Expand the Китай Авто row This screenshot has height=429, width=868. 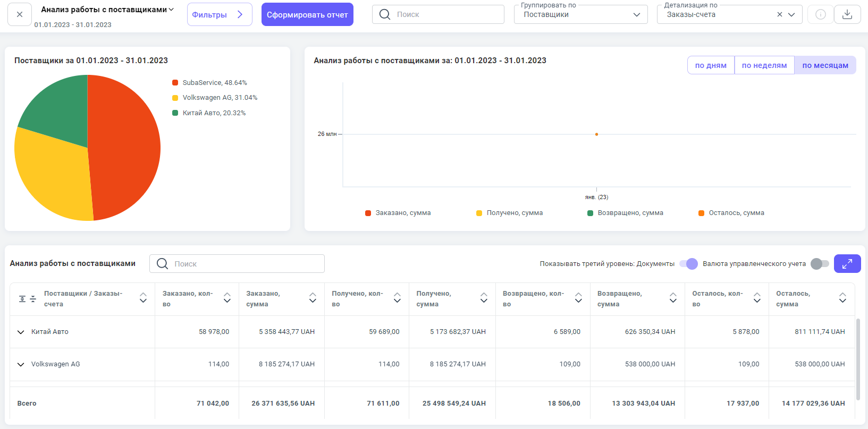click(x=21, y=332)
